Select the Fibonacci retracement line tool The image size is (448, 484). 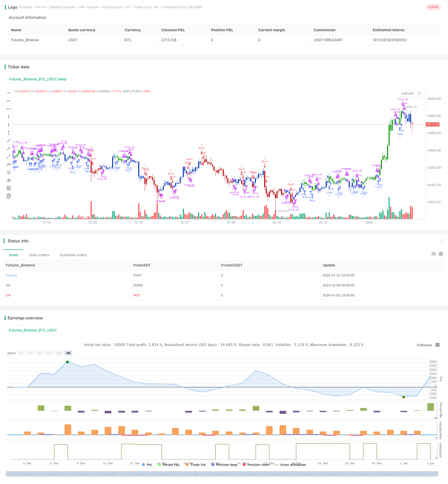click(x=9, y=188)
